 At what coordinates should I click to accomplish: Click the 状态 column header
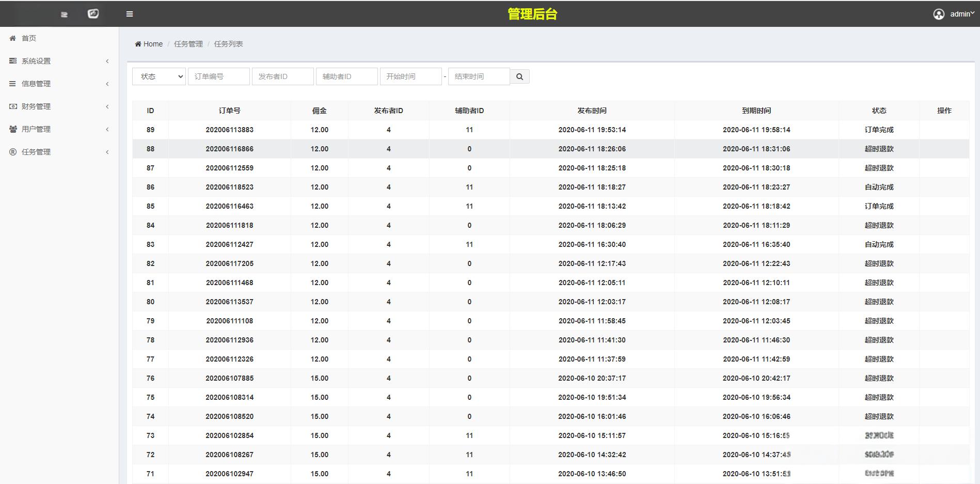tap(879, 111)
